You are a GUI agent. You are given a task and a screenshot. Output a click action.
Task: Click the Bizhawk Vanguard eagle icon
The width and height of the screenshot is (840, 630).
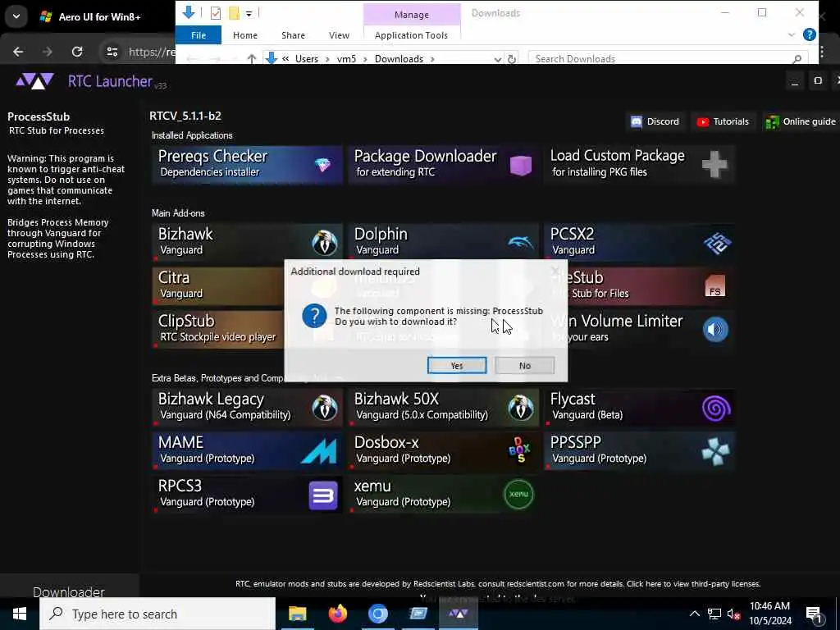pyautogui.click(x=324, y=243)
